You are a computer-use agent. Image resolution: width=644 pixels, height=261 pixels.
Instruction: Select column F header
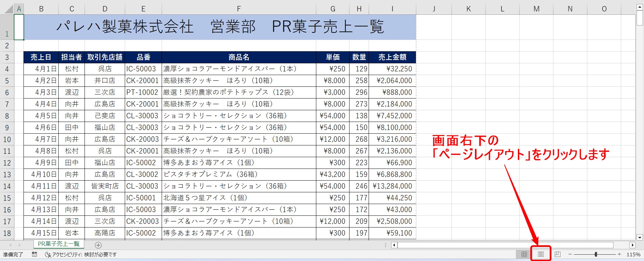239,9
